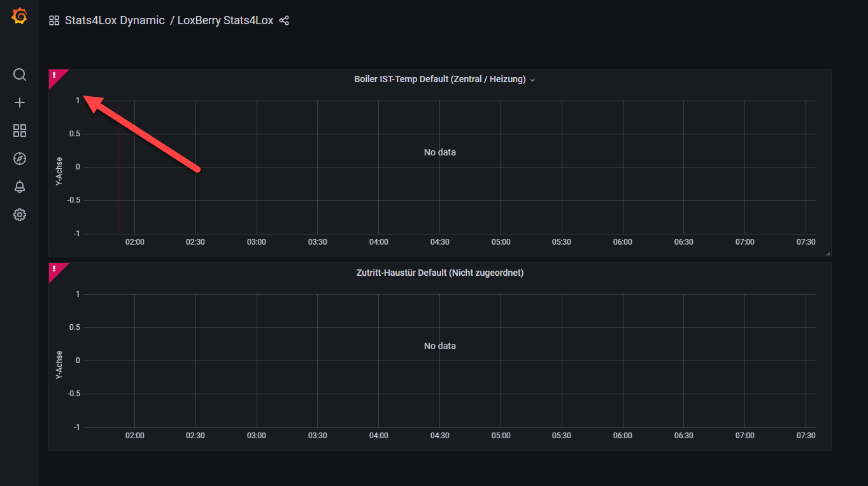Click the dashboard grid icon beside Stats4Lox Dynamic
The height and width of the screenshot is (486, 868).
coord(54,20)
